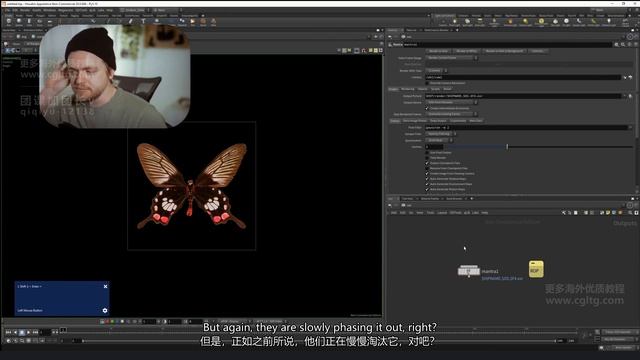Open the Layout menu in network editor
Image resolution: width=640 pixels, height=360 pixels.
[442, 213]
